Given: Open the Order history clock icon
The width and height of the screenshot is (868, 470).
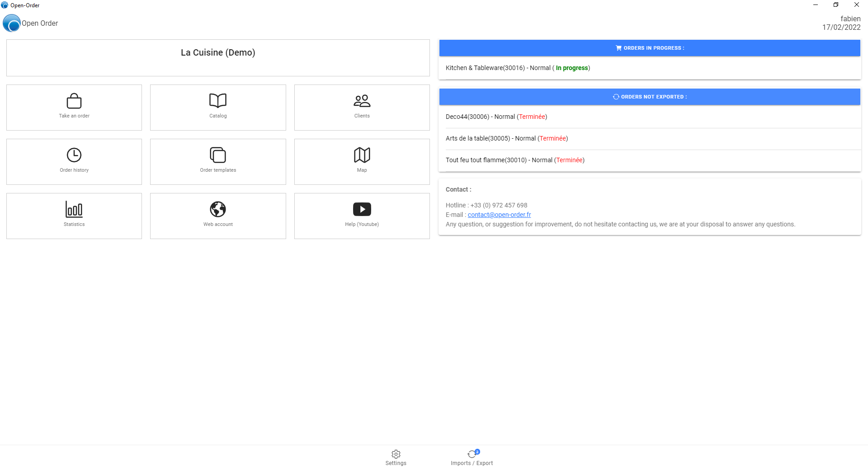Looking at the screenshot, I should pos(74,155).
